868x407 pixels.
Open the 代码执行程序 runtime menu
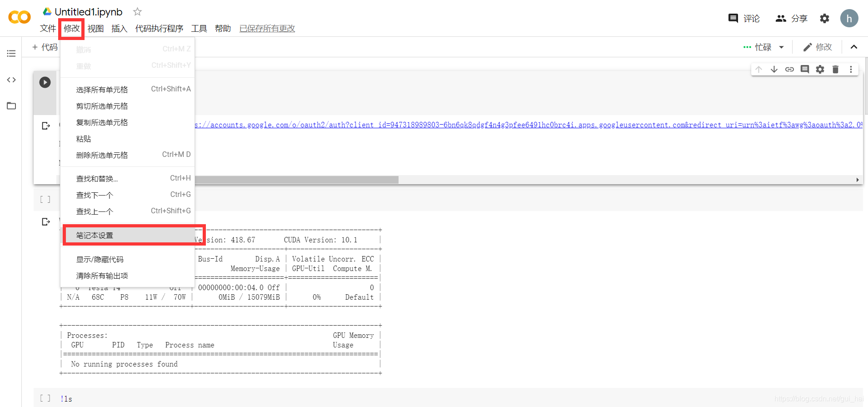coord(159,29)
